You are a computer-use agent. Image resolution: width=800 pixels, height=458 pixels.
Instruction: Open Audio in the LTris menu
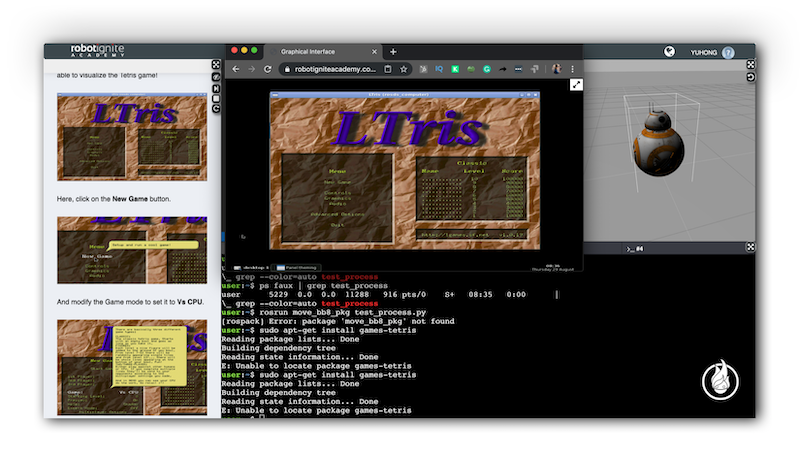(x=337, y=203)
